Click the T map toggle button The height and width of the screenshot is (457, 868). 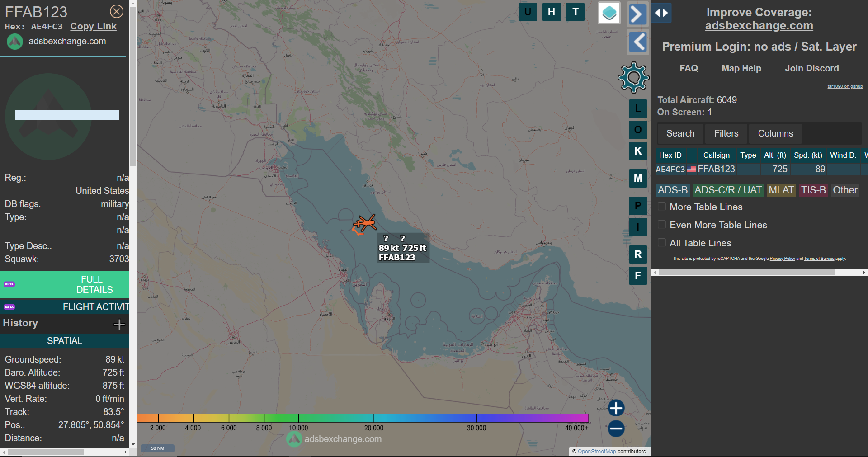[x=576, y=12]
